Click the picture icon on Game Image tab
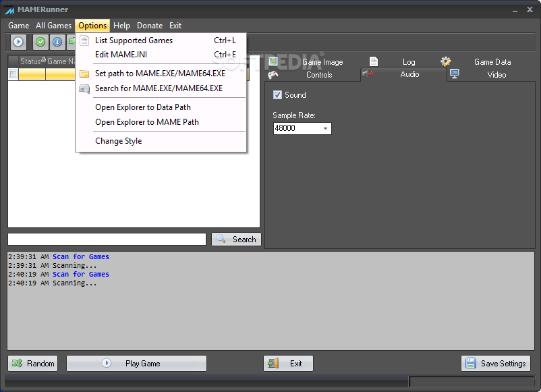Image resolution: width=541 pixels, height=392 pixels. pyautogui.click(x=273, y=61)
